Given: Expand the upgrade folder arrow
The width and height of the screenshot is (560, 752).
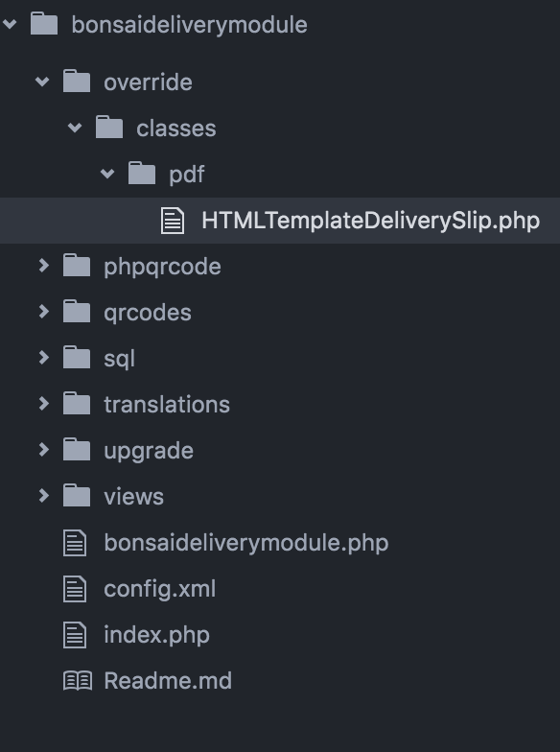Looking at the screenshot, I should coord(44,450).
